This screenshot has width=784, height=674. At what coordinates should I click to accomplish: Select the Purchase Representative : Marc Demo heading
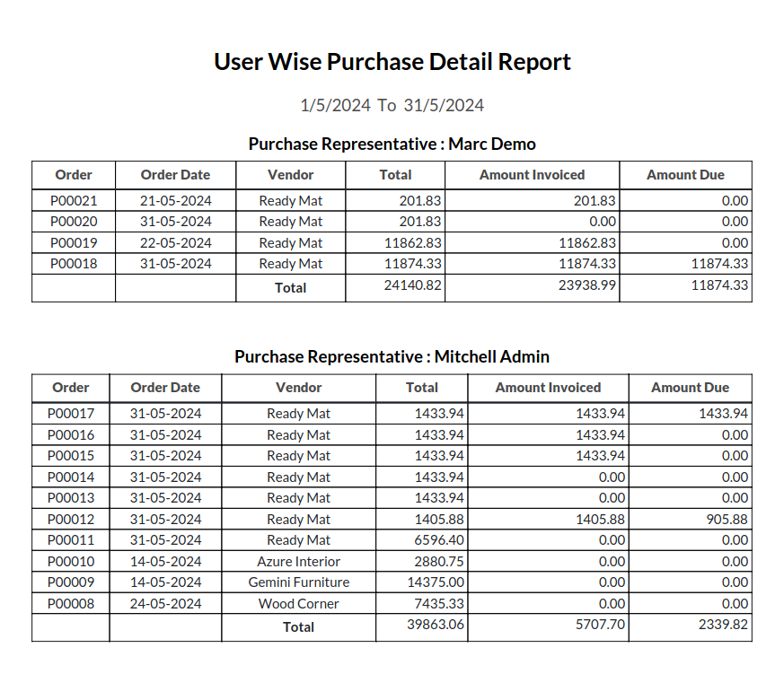[392, 144]
